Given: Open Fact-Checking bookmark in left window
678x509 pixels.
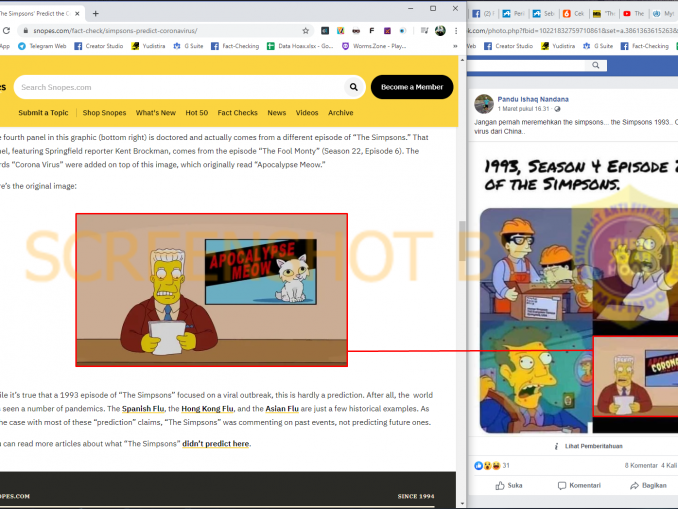Looking at the screenshot, I should [235, 46].
